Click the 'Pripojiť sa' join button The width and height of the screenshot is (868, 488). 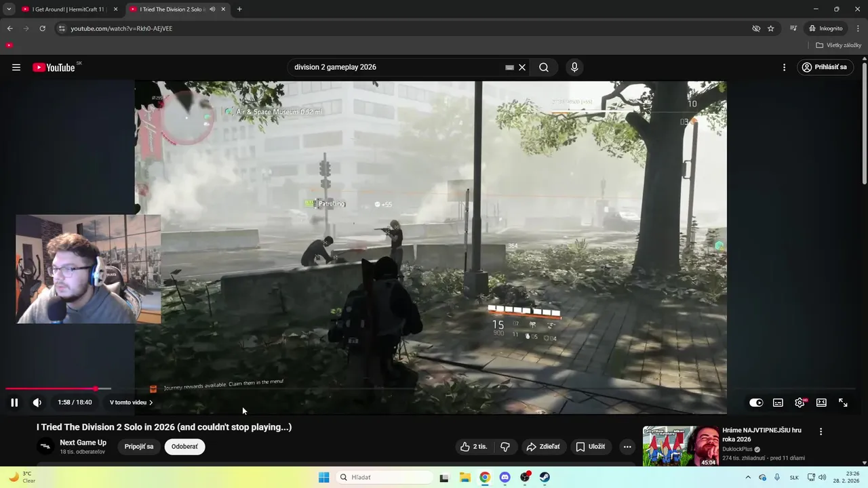(139, 447)
